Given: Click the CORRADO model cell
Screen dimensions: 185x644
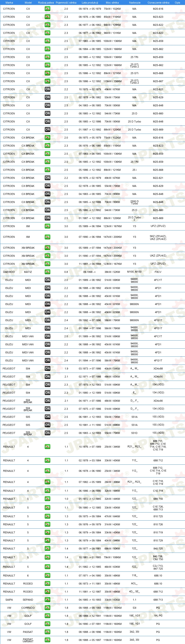Looking at the screenshot, I should [x=28, y=608].
